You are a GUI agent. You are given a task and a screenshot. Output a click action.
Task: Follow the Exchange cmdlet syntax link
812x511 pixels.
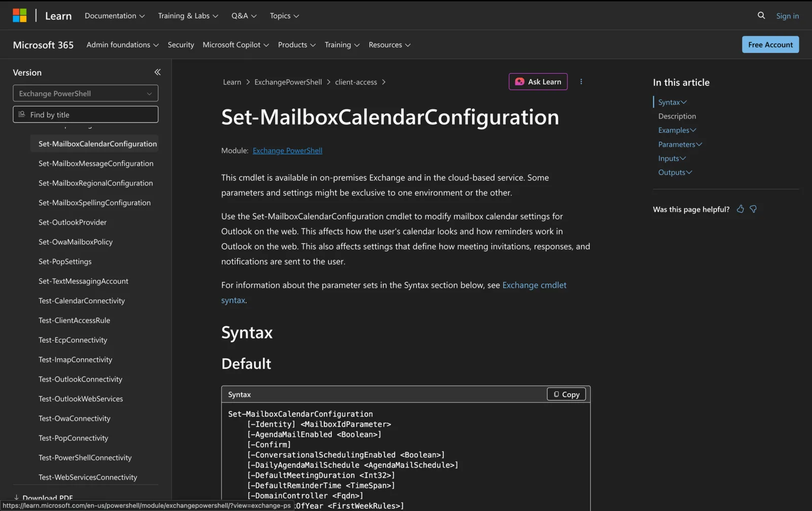click(534, 285)
